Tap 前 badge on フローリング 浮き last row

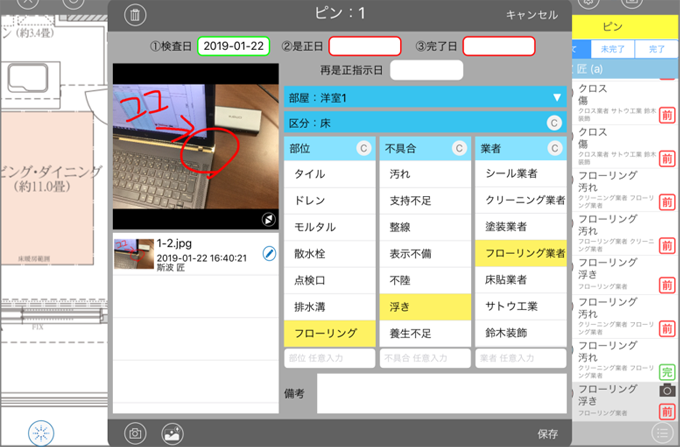click(667, 411)
